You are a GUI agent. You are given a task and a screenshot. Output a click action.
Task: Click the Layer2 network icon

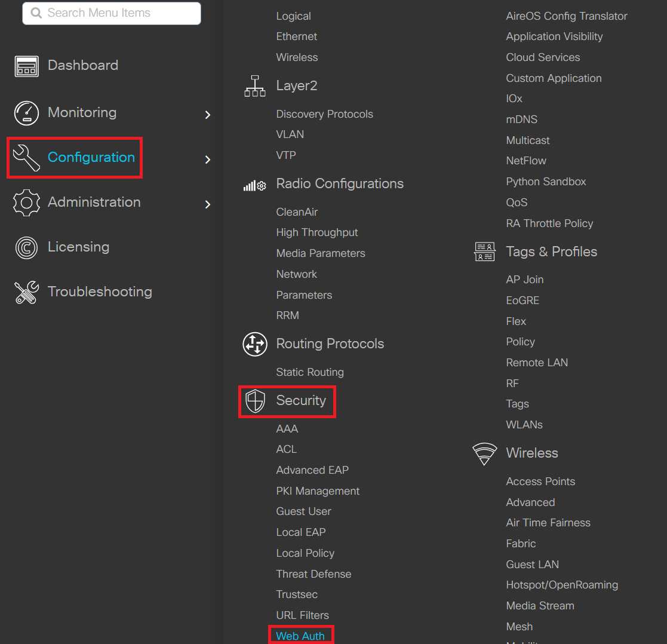(x=255, y=86)
